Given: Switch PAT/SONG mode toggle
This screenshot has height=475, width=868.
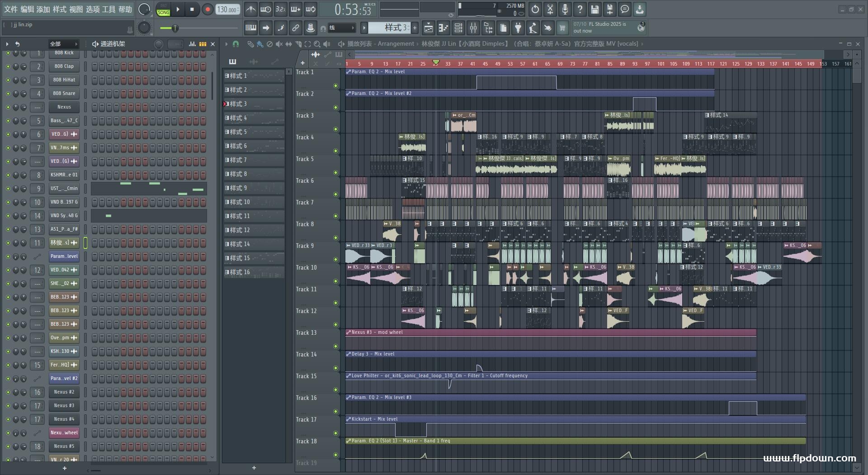Looking at the screenshot, I should [163, 9].
